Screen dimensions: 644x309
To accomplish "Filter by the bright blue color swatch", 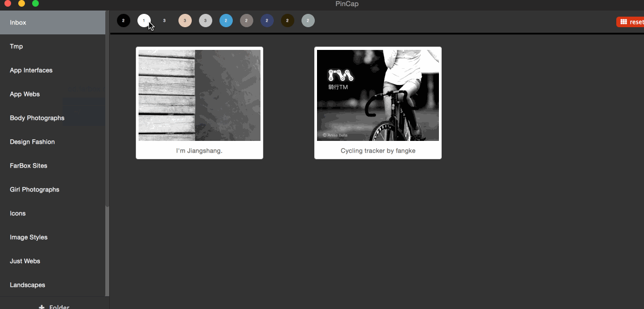I will point(226,21).
